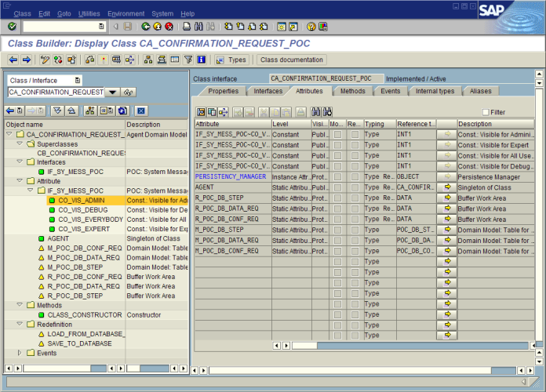Open the Class / Interface type dropdown
This screenshot has width=546, height=392.
tap(78, 81)
